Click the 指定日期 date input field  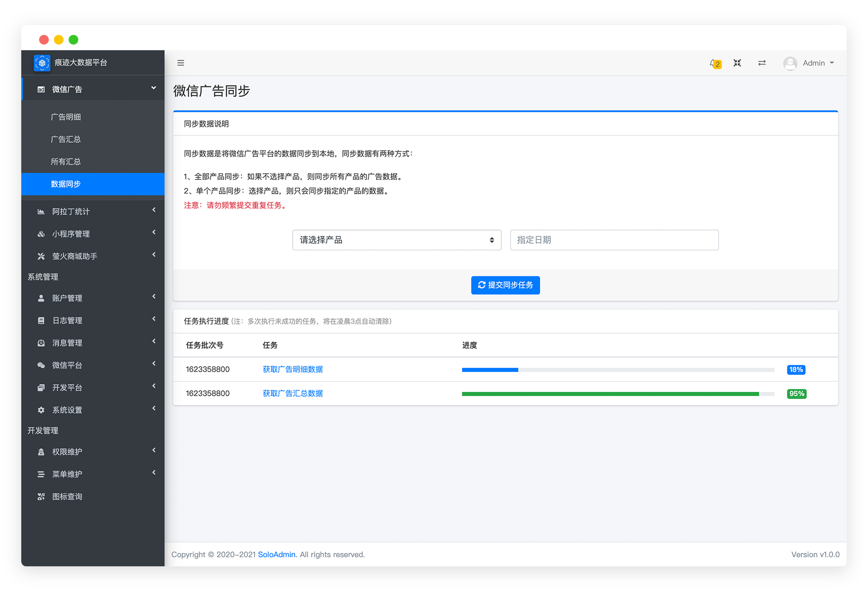(x=614, y=240)
